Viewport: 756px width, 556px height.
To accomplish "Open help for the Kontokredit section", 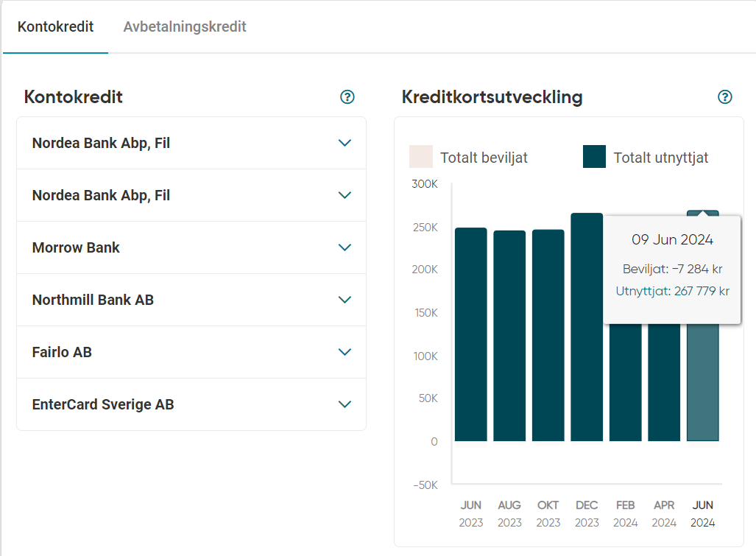I will [347, 97].
